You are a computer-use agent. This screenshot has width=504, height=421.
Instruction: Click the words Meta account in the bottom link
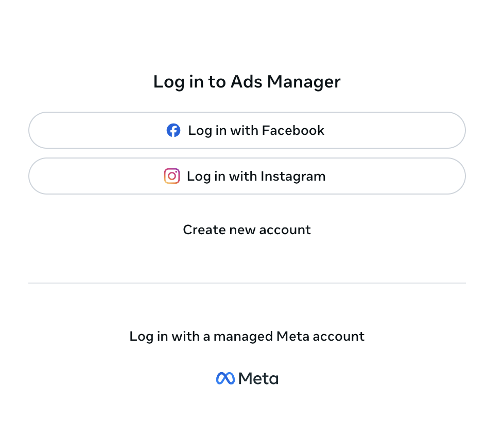pyautogui.click(x=320, y=337)
